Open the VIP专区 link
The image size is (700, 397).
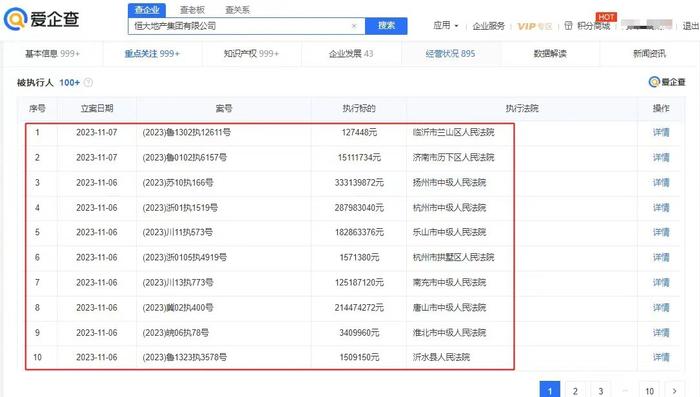[x=534, y=26]
